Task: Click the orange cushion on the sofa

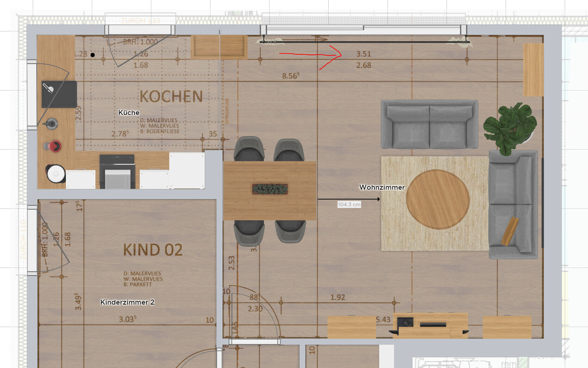Action: click(x=510, y=231)
